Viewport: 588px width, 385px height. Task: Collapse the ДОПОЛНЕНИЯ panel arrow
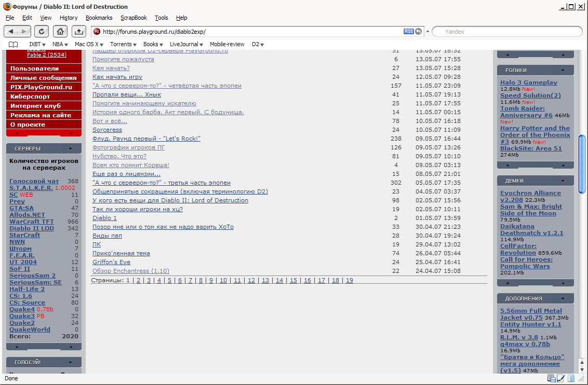tap(563, 298)
